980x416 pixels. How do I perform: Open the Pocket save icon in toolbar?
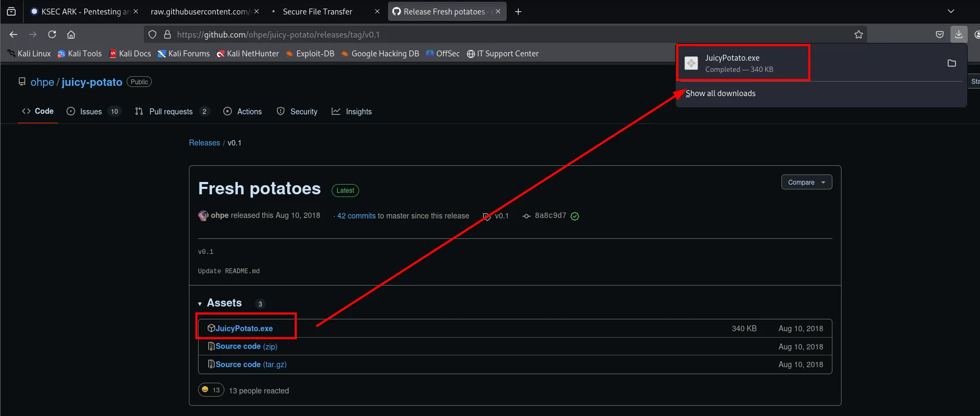pos(940,34)
